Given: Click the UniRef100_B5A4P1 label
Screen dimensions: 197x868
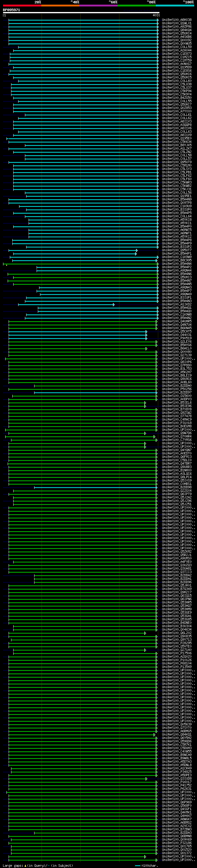Looking at the screenshot, I should (176, 254).
